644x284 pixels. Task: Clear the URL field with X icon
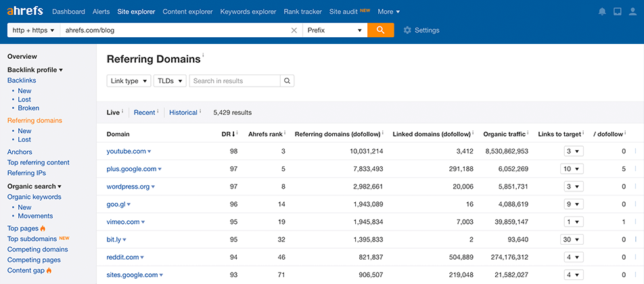(294, 30)
